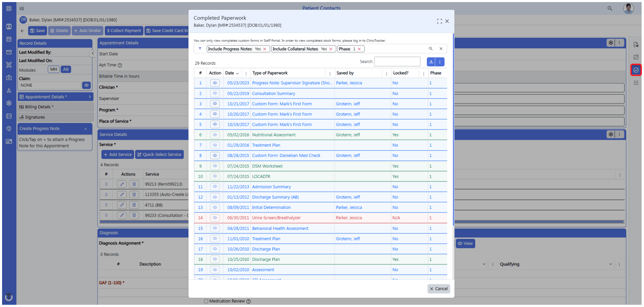Open help question mark in left sidebar

[x=9, y=128]
